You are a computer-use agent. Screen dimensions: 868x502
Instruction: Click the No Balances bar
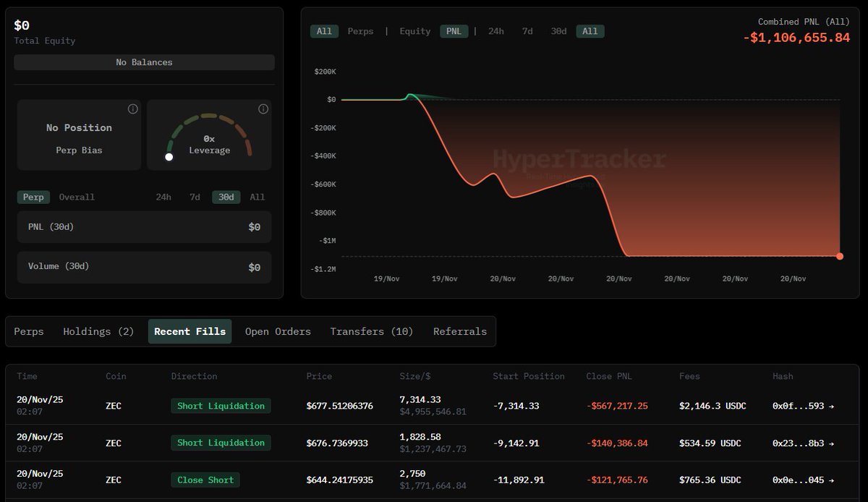pyautogui.click(x=144, y=62)
